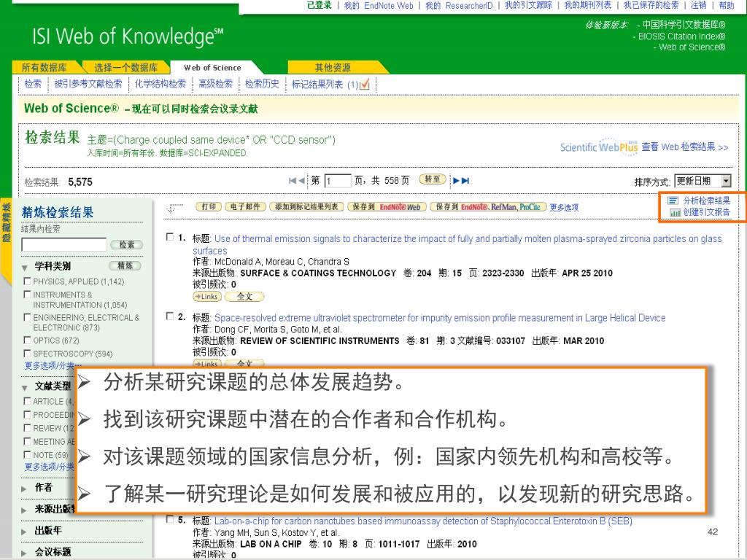Viewport: 747px width, 560px height.
Task: Switch to 所有数据库 tab
Action: pyautogui.click(x=44, y=68)
